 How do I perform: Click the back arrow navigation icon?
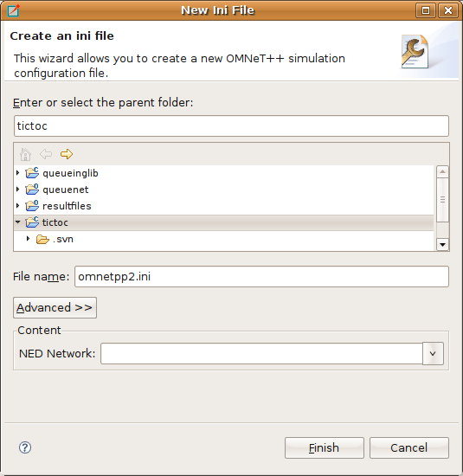46,154
